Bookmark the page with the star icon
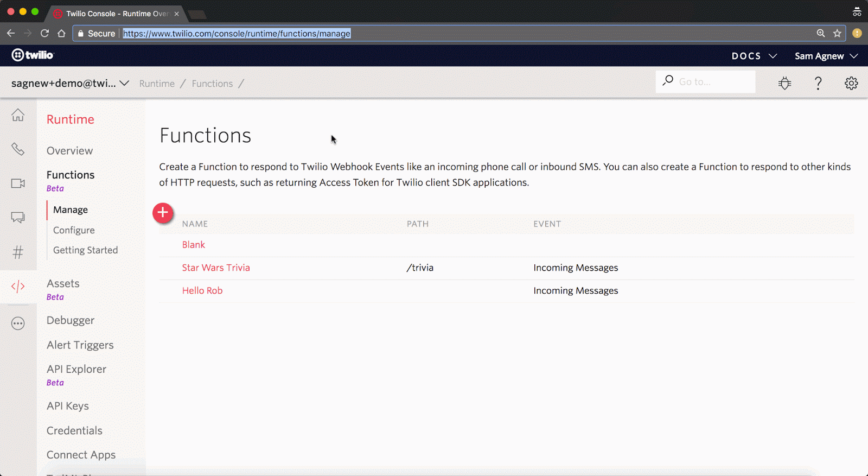The image size is (868, 476). (837, 33)
